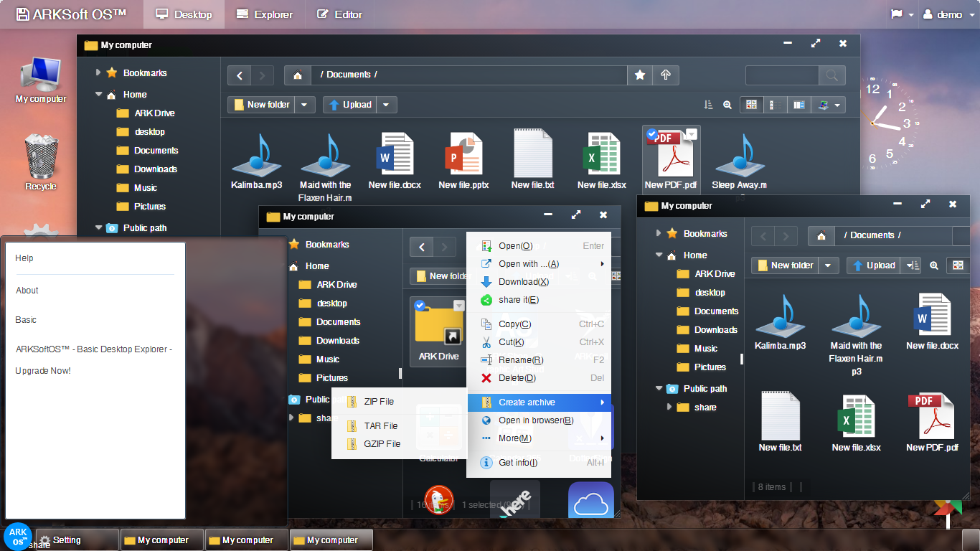Viewport: 980px width, 551px height.
Task: Click the search magnifier in the top window
Action: (831, 75)
